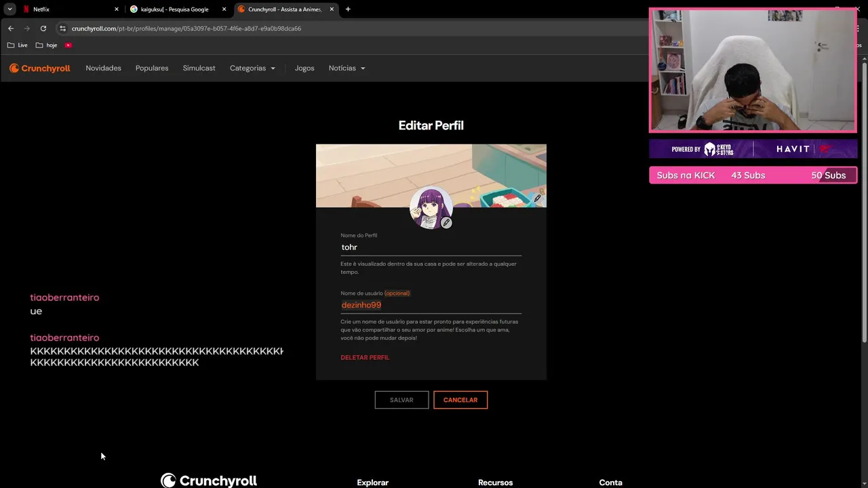Click the 'ue' chat message
This screenshot has height=488, width=868.
click(x=36, y=311)
